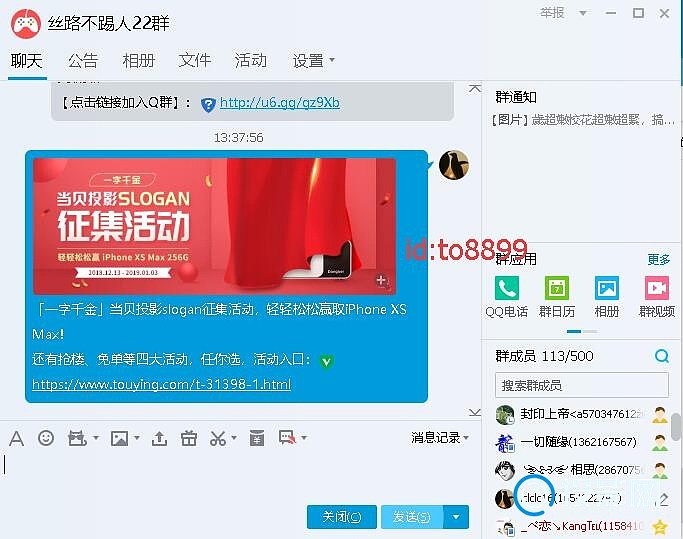This screenshot has height=539, width=683.
Task: Click the role icon next to 封印上帝
Action: coord(660,414)
